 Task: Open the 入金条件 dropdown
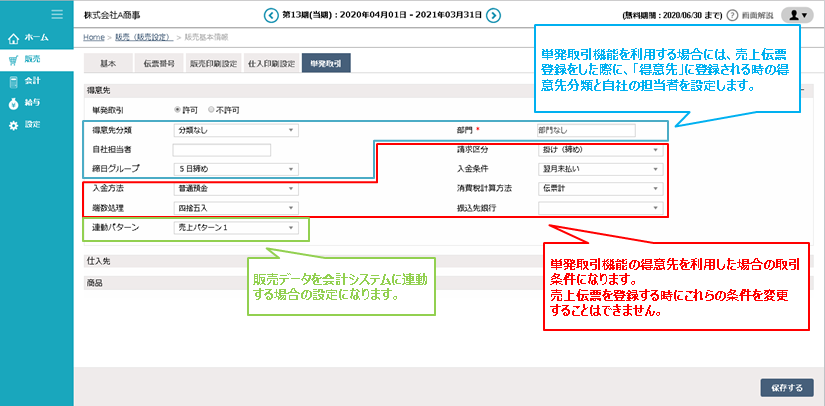coord(600,169)
